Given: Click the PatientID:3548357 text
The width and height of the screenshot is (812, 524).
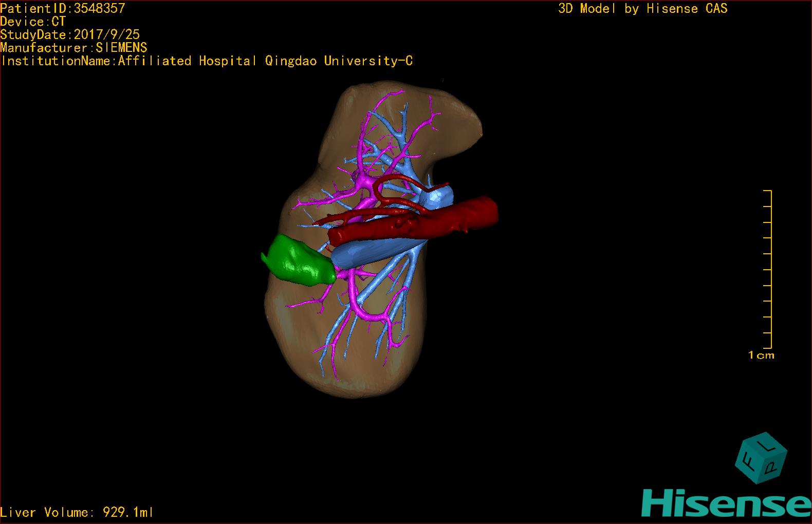Looking at the screenshot, I should [x=63, y=8].
